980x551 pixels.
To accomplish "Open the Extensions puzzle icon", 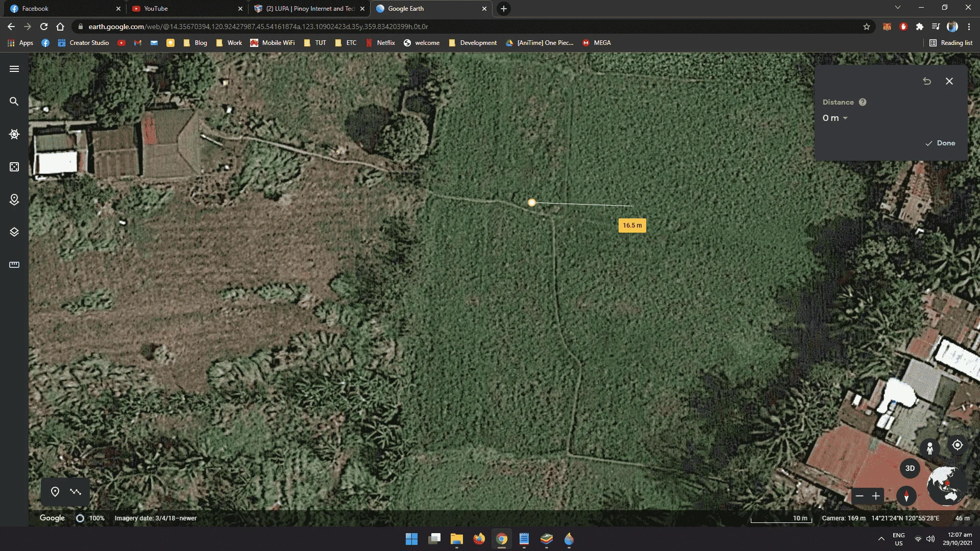I will (920, 27).
